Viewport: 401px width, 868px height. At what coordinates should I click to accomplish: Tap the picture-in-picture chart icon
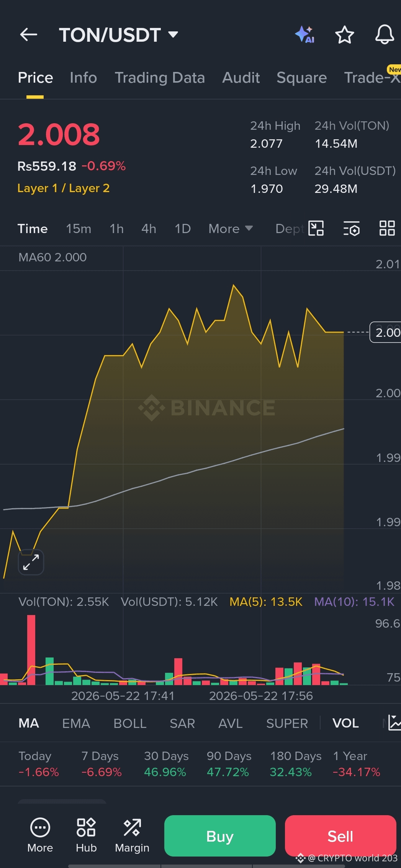coord(316,228)
